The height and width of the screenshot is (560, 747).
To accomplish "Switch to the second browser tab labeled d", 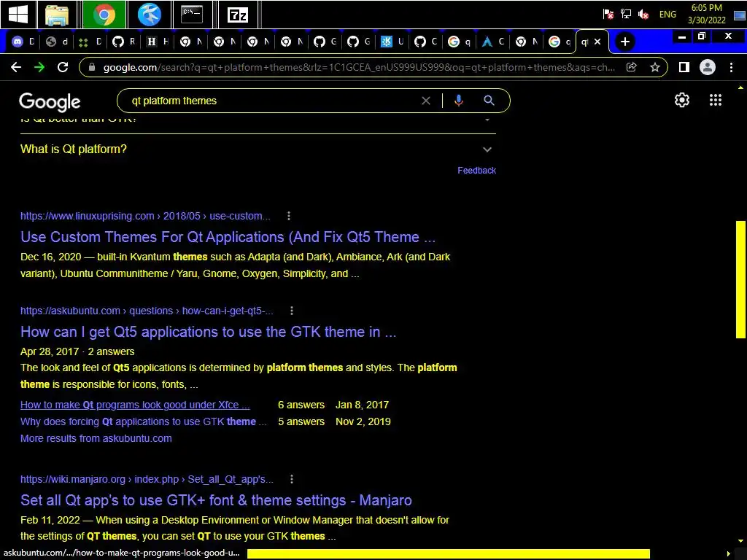I will 57,42.
